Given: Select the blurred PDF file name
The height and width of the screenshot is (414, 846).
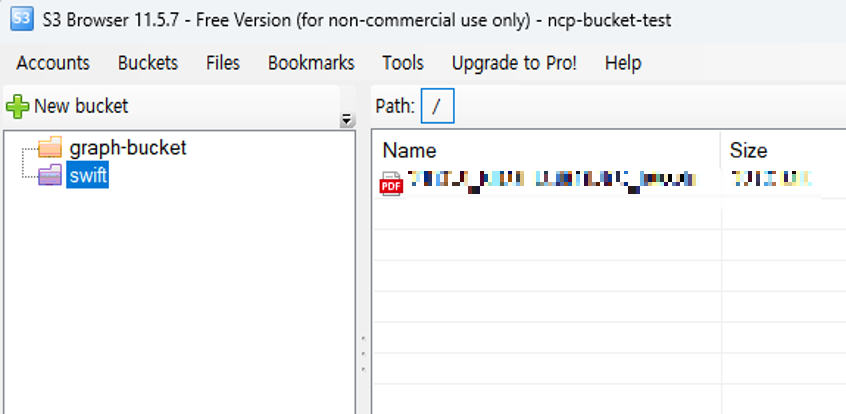Looking at the screenshot, I should click(550, 180).
